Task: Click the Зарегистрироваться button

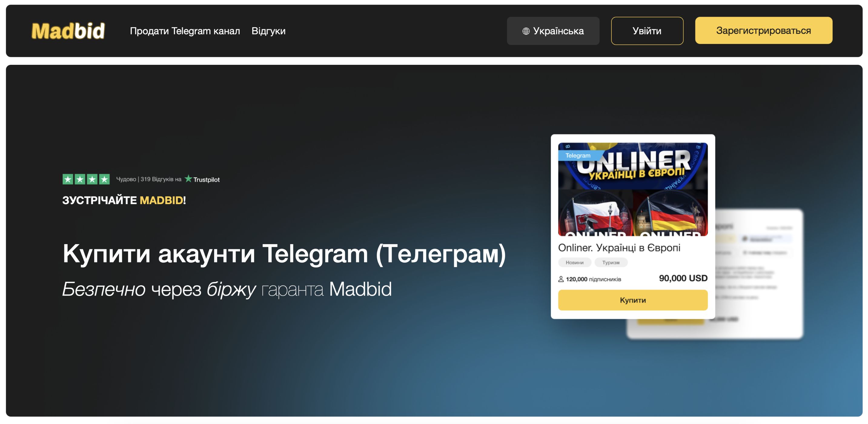Action: click(x=764, y=30)
